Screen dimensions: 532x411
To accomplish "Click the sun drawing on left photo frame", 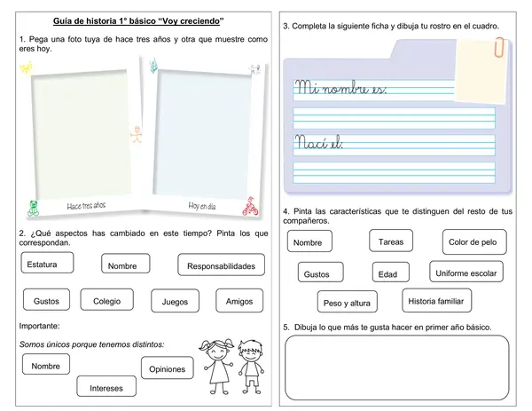I will pos(26,67).
